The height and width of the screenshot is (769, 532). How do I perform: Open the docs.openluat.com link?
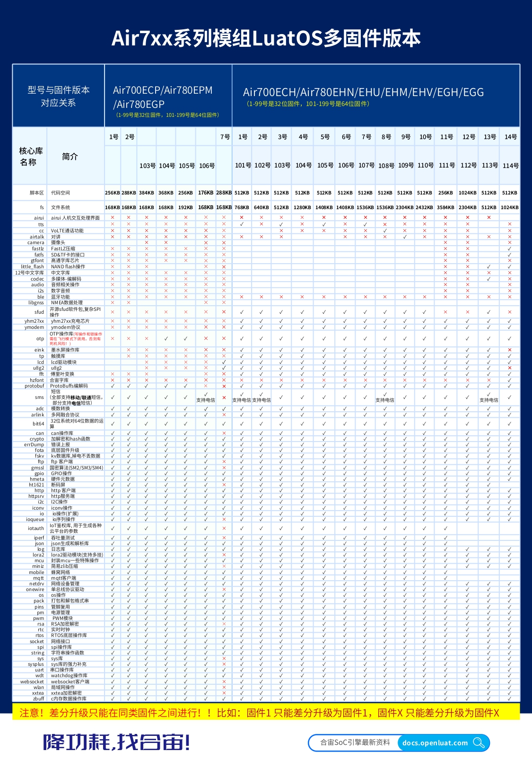tap(435, 743)
